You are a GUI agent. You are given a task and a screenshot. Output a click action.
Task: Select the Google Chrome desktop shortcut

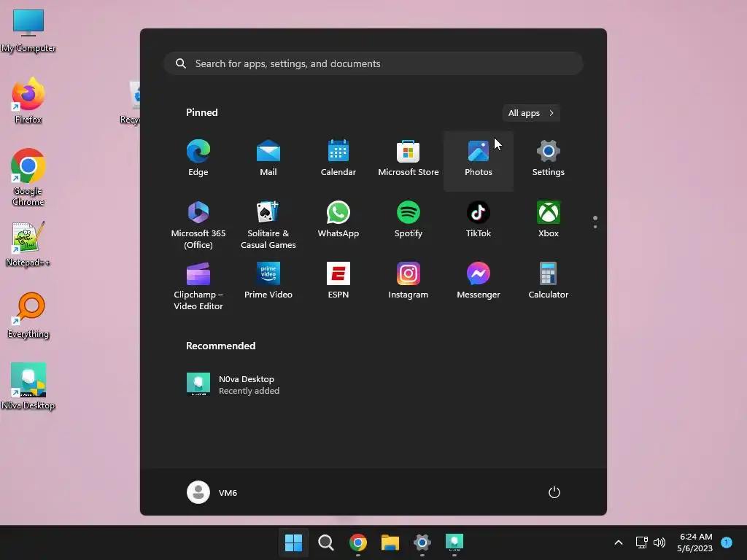pyautogui.click(x=28, y=177)
